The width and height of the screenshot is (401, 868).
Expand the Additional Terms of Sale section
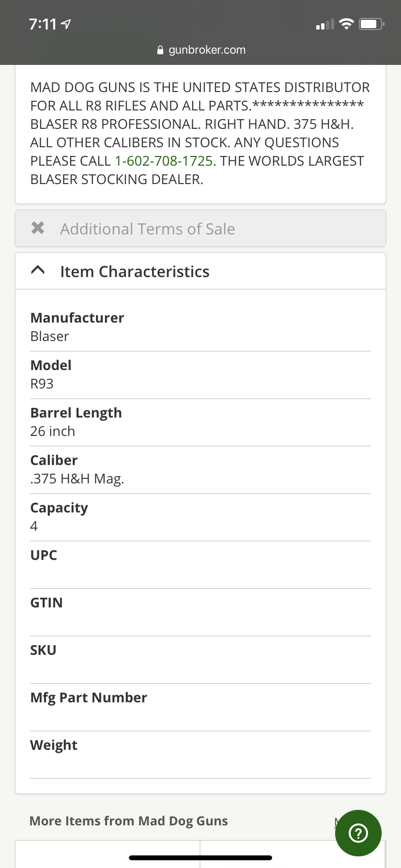pyautogui.click(x=147, y=229)
